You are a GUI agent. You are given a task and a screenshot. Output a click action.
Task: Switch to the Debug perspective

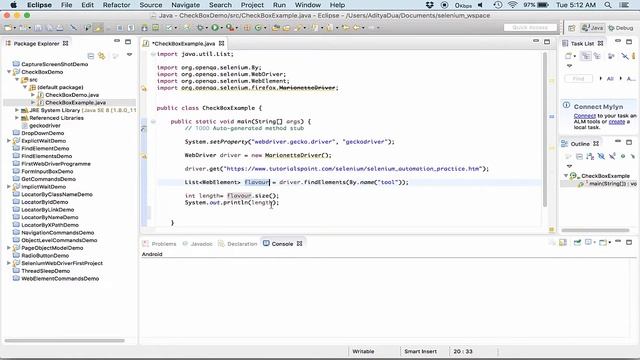(x=620, y=28)
